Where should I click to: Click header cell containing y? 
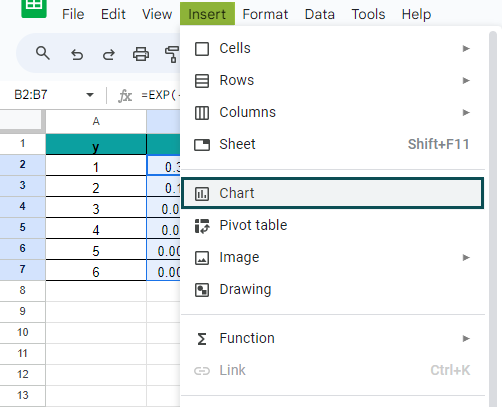click(x=96, y=144)
